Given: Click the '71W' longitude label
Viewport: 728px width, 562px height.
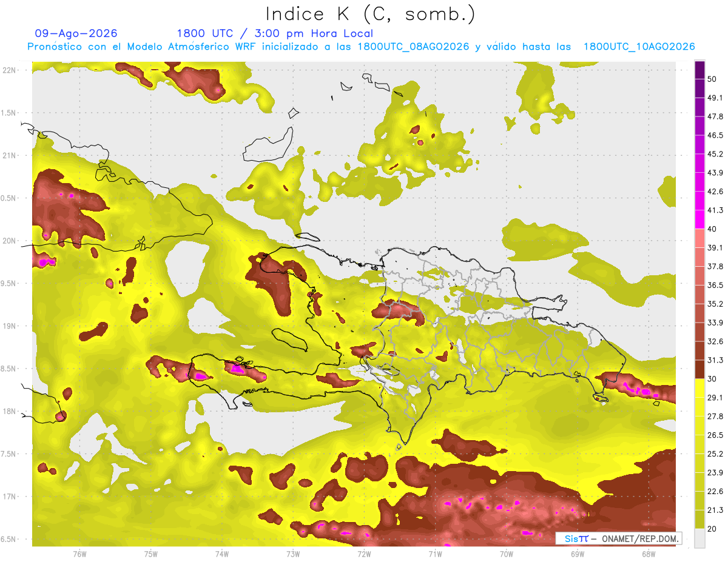Looking at the screenshot, I should [x=435, y=554].
